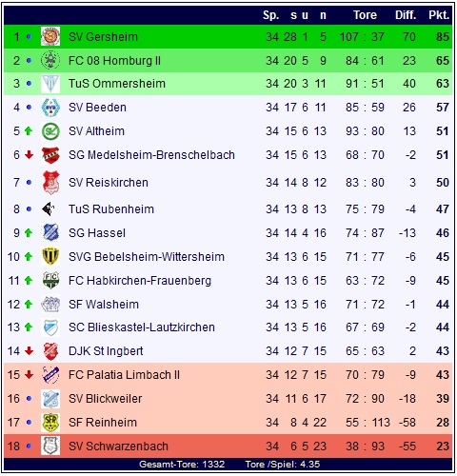Click the Pkt. column header
Screen dimensions: 457x476
[x=439, y=15]
